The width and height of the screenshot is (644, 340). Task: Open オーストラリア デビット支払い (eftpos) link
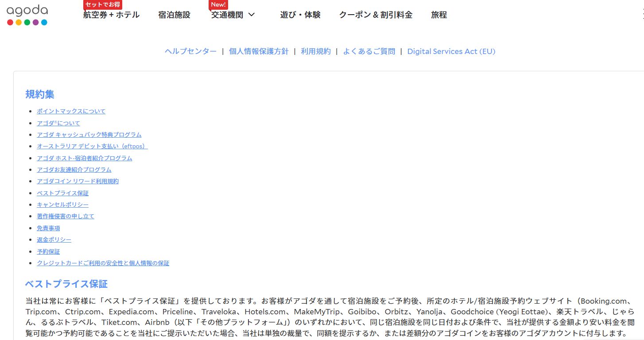(x=92, y=146)
